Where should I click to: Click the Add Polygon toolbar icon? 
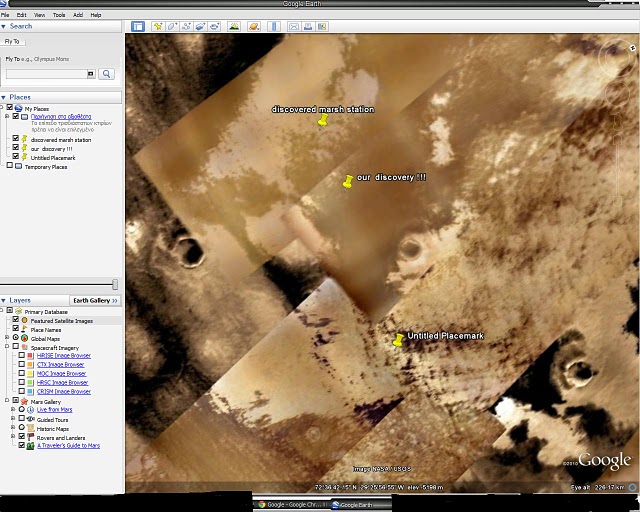pos(172,27)
